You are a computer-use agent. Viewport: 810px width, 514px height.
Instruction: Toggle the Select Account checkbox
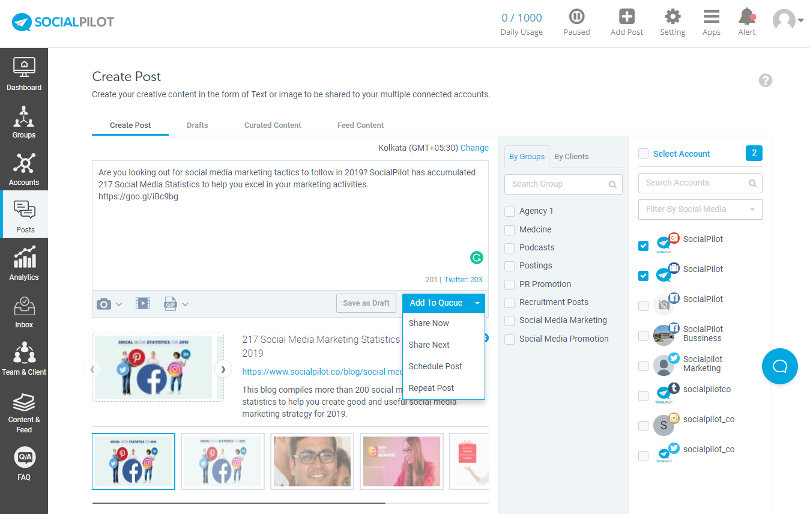pos(643,153)
